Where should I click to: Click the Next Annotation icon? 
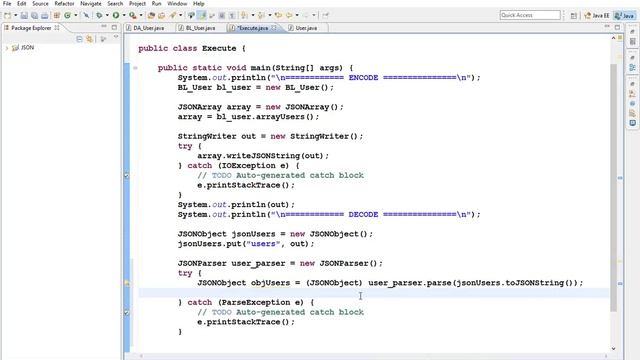point(244,16)
